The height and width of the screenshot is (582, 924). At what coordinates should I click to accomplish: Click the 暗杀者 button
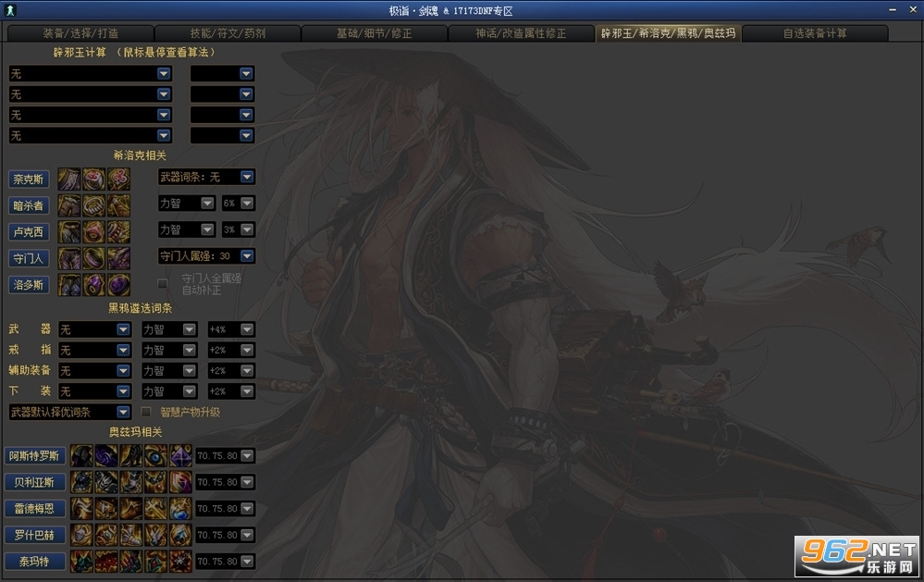29,205
